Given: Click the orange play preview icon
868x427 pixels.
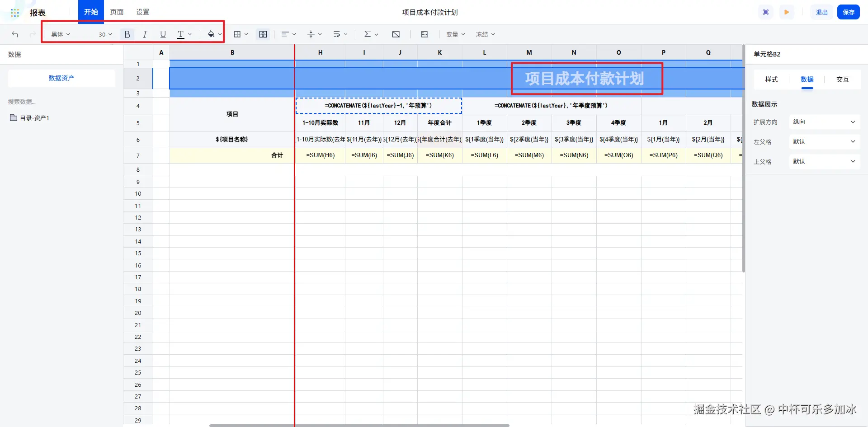Looking at the screenshot, I should 787,12.
